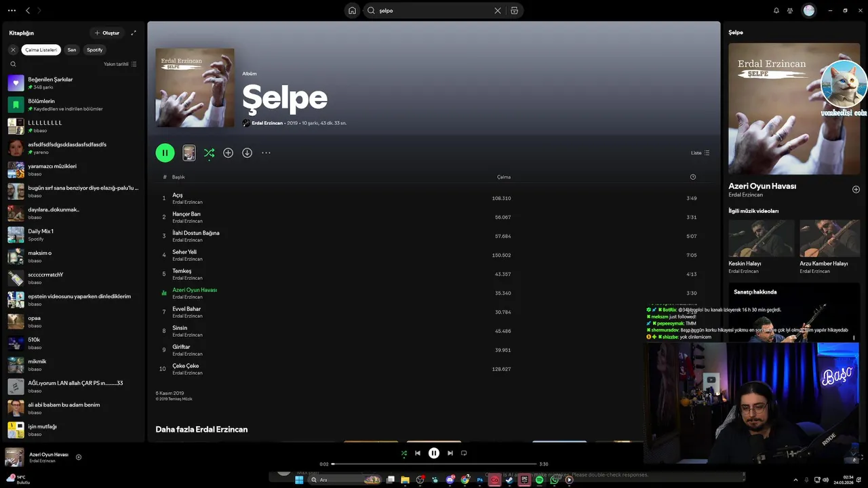Select the playing track Azeri Oyun Havası
This screenshot has height=488, width=868.
(433, 293)
